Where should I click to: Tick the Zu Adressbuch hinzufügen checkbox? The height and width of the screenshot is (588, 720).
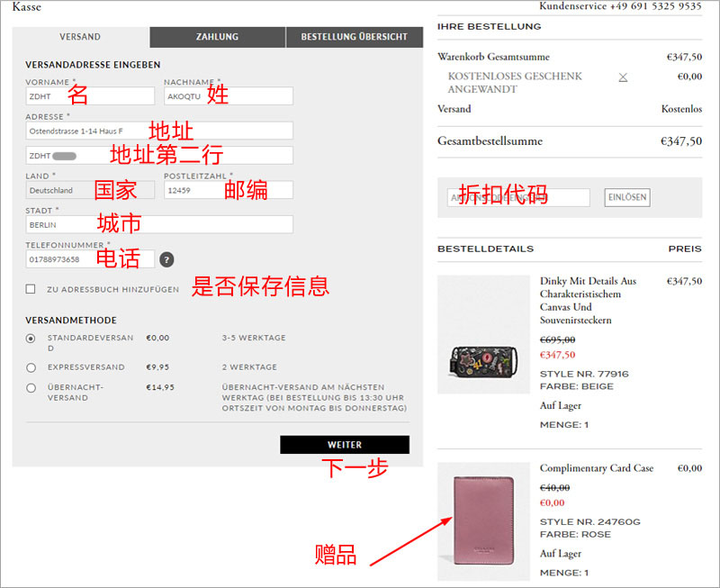pyautogui.click(x=31, y=289)
